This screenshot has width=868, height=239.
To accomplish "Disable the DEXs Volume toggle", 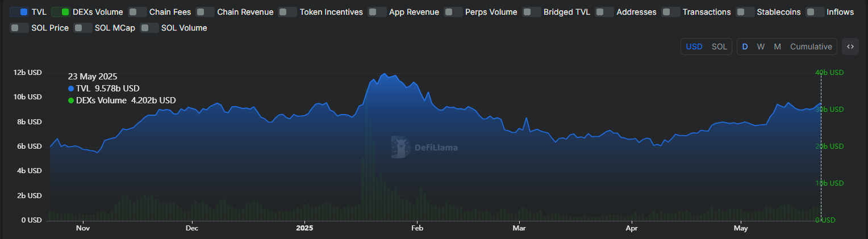I will click(60, 12).
